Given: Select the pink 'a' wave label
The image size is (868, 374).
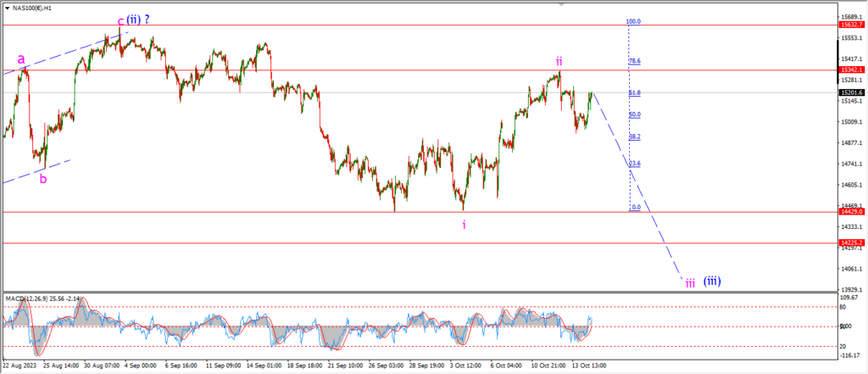Looking at the screenshot, I should 21,59.
